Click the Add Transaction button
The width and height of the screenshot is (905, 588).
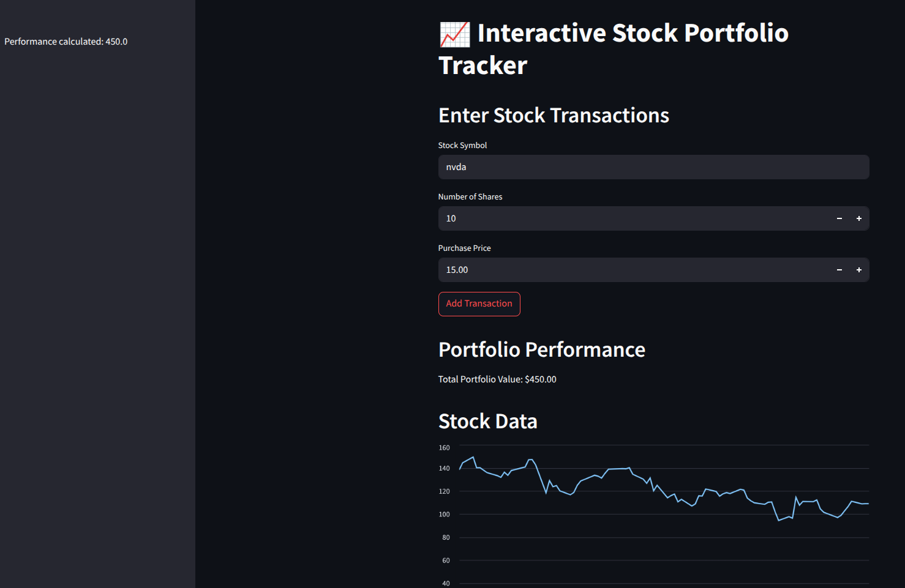[479, 304]
